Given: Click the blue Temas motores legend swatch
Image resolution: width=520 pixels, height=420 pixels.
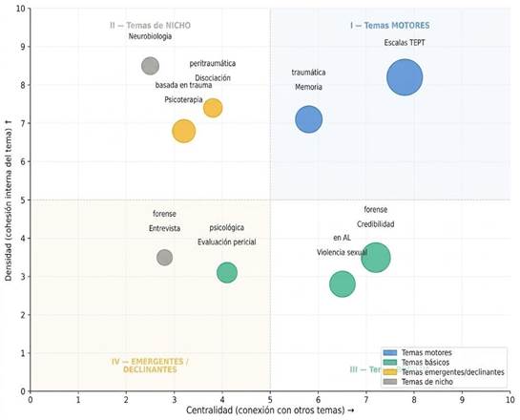Looking at the screenshot, I should (389, 352).
